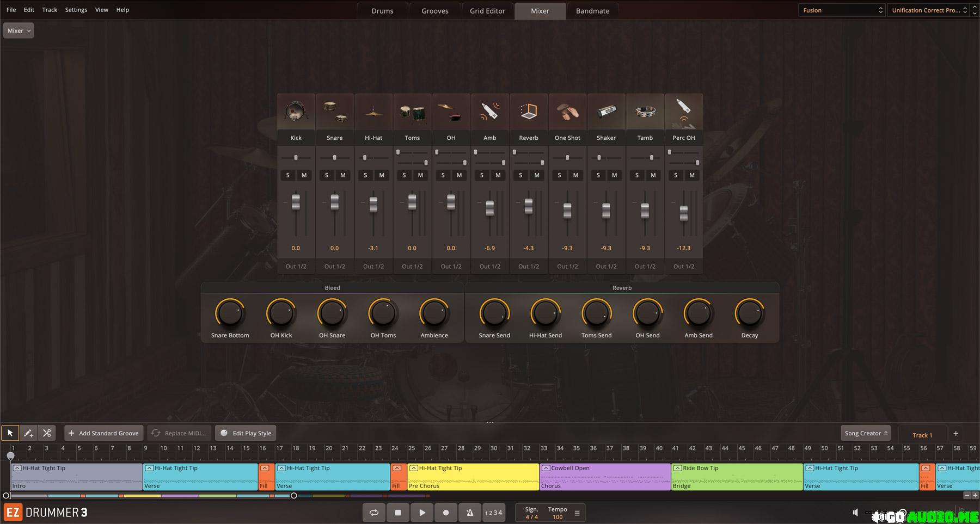The width and height of the screenshot is (980, 524).
Task: Open Snare output Out 1/2 selector
Action: (x=335, y=267)
